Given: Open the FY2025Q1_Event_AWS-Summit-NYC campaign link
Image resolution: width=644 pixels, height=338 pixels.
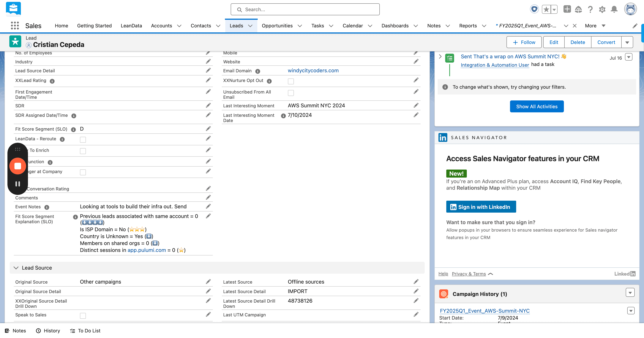Looking at the screenshot, I should coord(484,311).
